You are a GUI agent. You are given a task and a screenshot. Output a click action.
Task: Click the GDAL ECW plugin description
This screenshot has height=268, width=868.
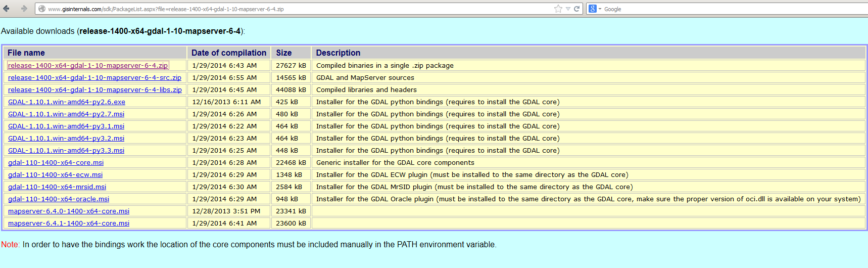coord(472,174)
